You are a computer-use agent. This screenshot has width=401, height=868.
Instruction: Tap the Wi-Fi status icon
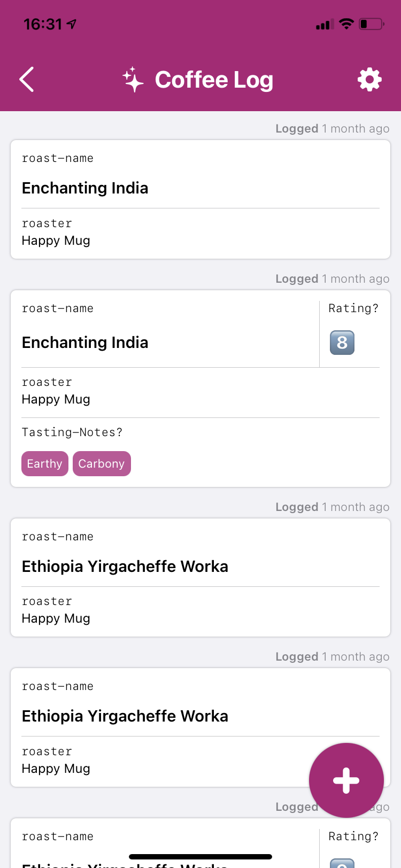(346, 24)
